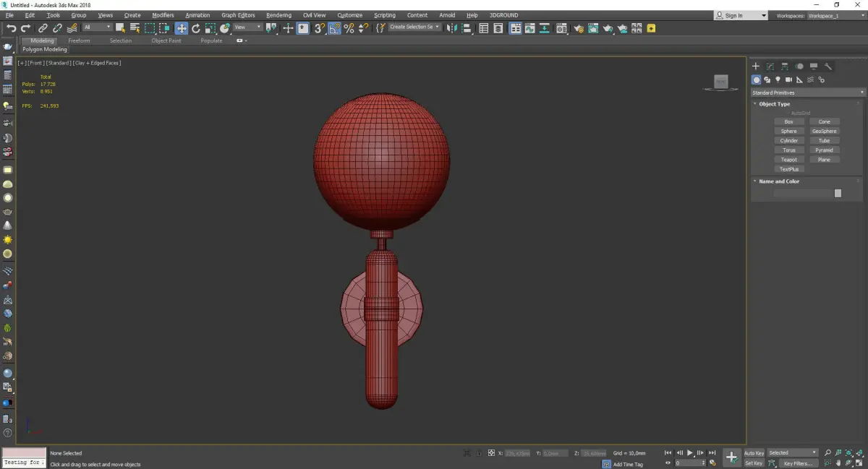The height and width of the screenshot is (469, 868).
Task: Select the Select and Link tool
Action: 43,28
